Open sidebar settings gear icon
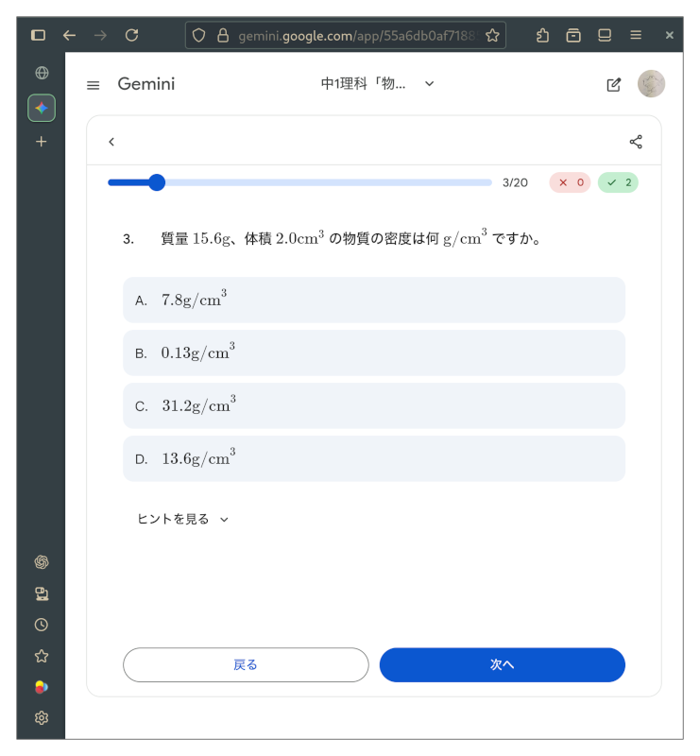This screenshot has width=700, height=756. coord(42,718)
